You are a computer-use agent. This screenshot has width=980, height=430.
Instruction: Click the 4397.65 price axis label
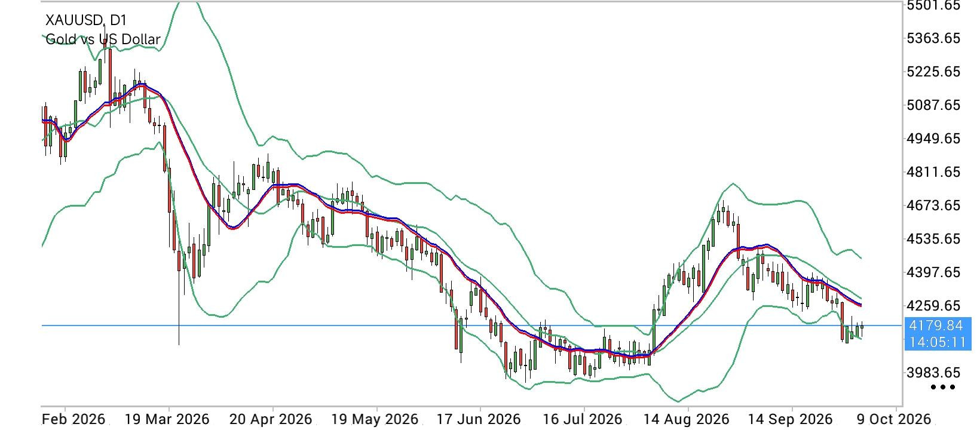pos(933,272)
